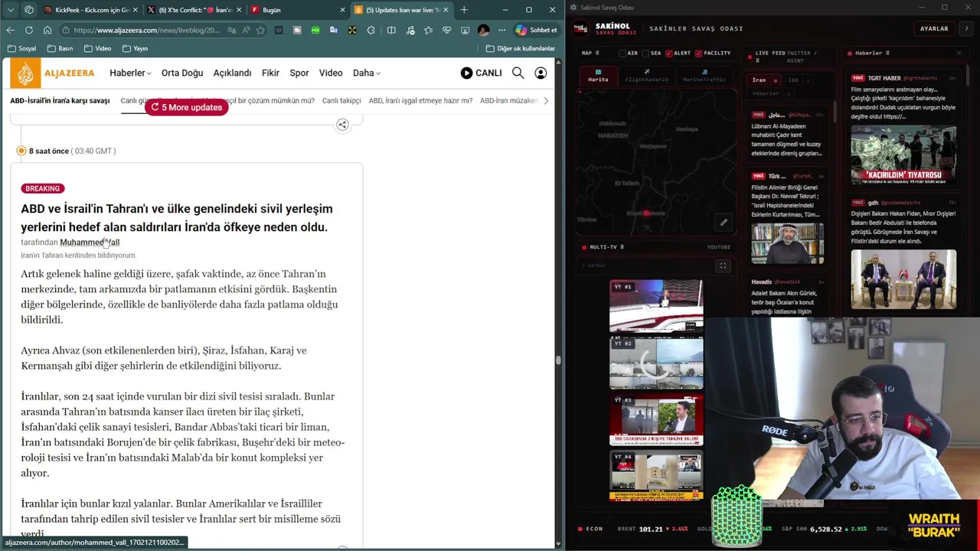Open the Al Jazeera search magnifier
The width and height of the screenshot is (980, 551).
(518, 73)
